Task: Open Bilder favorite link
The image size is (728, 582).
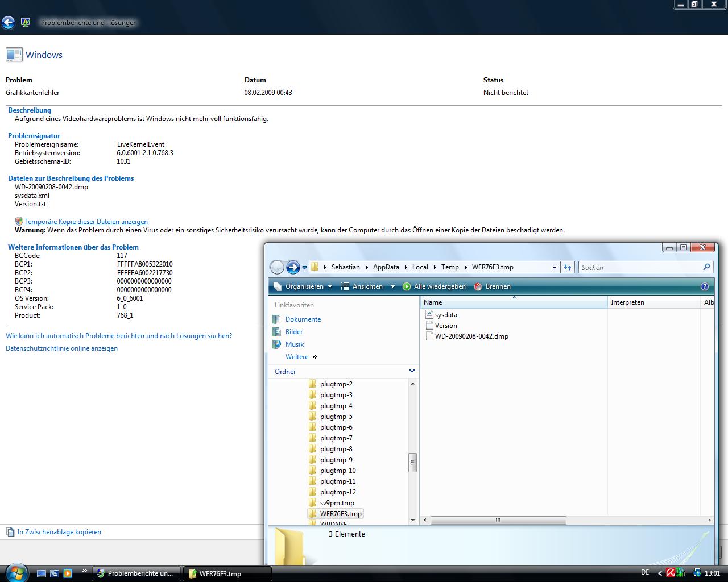Action: click(x=294, y=332)
